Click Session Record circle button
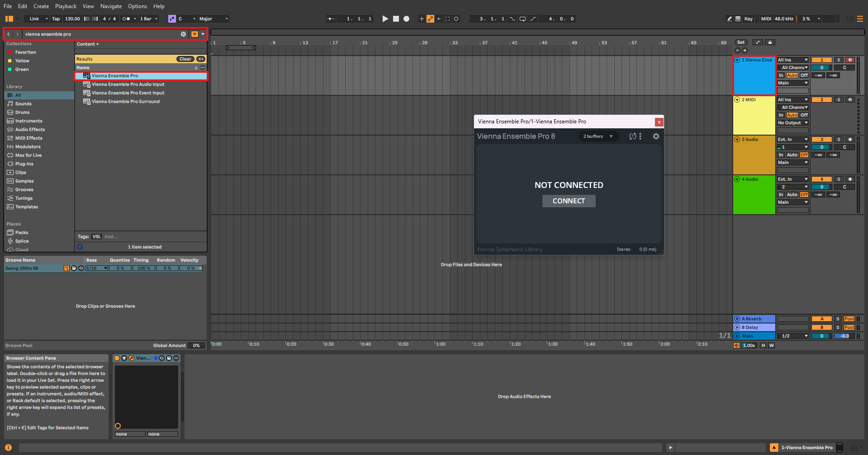868x455 pixels. (456, 19)
